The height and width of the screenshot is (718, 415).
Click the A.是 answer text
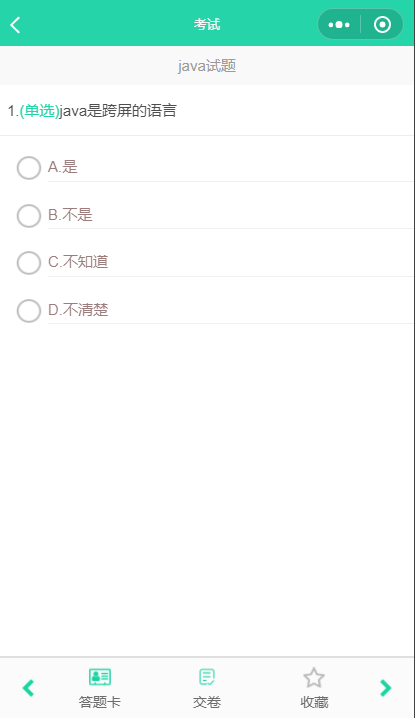coord(63,167)
